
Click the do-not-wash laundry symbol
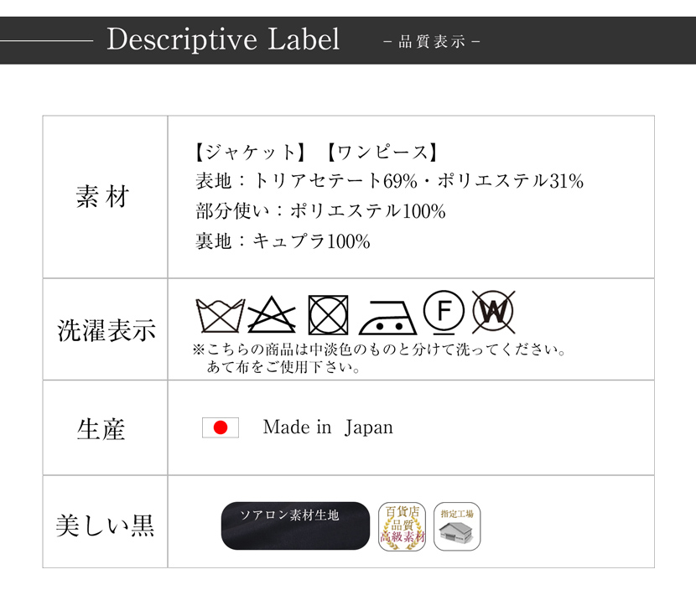pos(221,315)
